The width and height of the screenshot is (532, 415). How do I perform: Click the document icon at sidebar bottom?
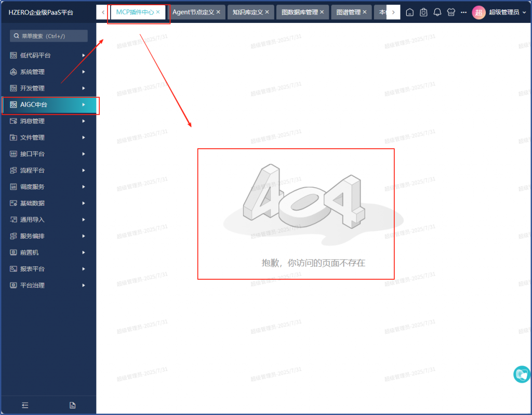coord(72,405)
